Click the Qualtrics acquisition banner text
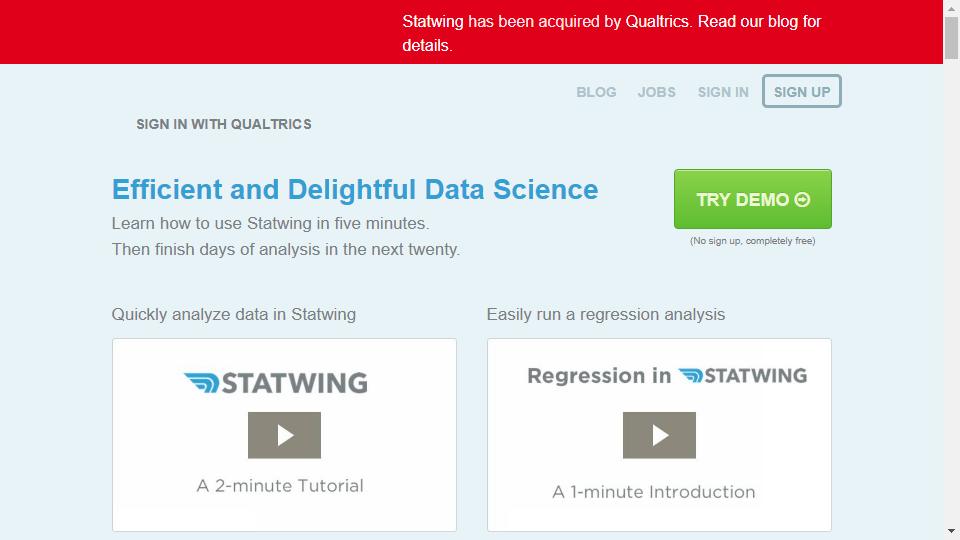Screen dimensions: 960x540 pos(611,33)
